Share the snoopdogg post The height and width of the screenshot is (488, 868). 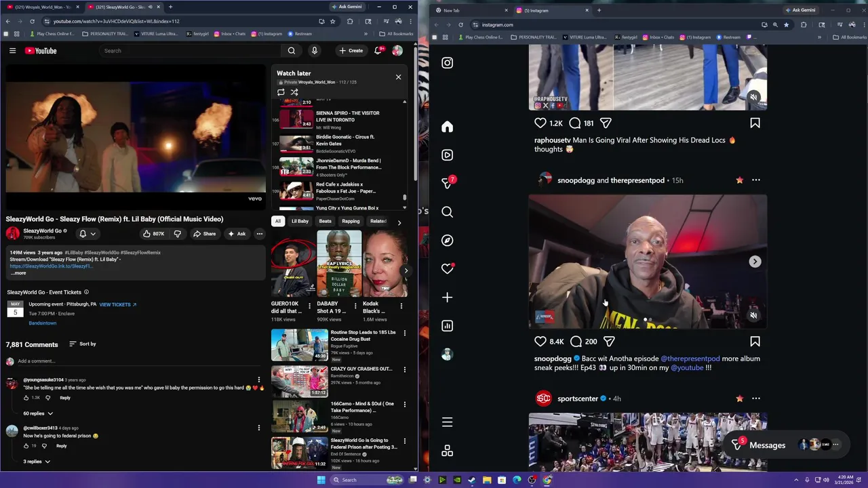click(x=609, y=342)
